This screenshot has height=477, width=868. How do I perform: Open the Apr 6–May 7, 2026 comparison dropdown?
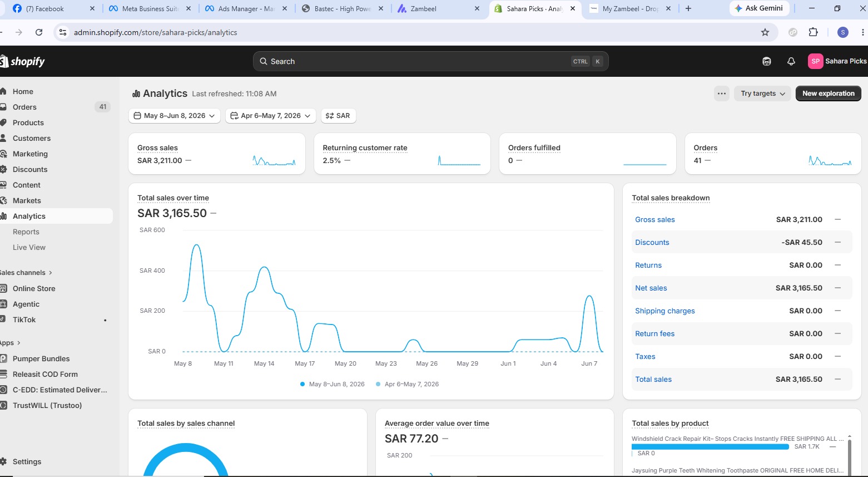click(271, 116)
